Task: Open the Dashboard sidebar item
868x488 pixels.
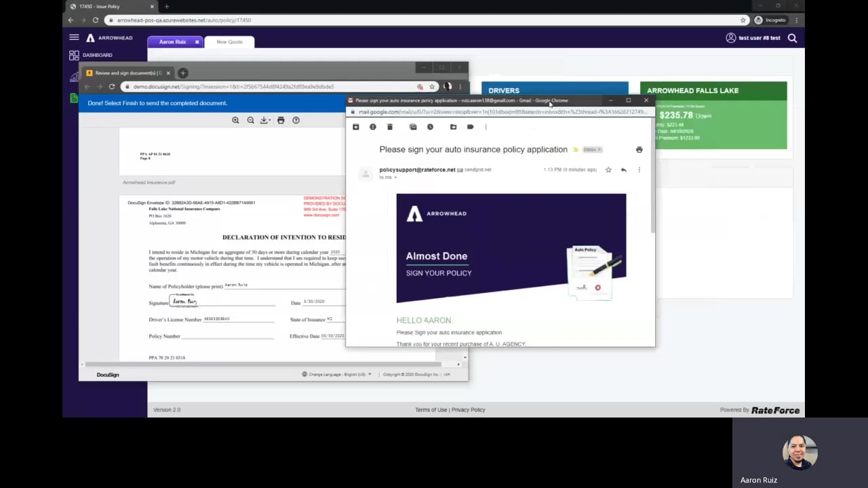Action: click(91, 55)
